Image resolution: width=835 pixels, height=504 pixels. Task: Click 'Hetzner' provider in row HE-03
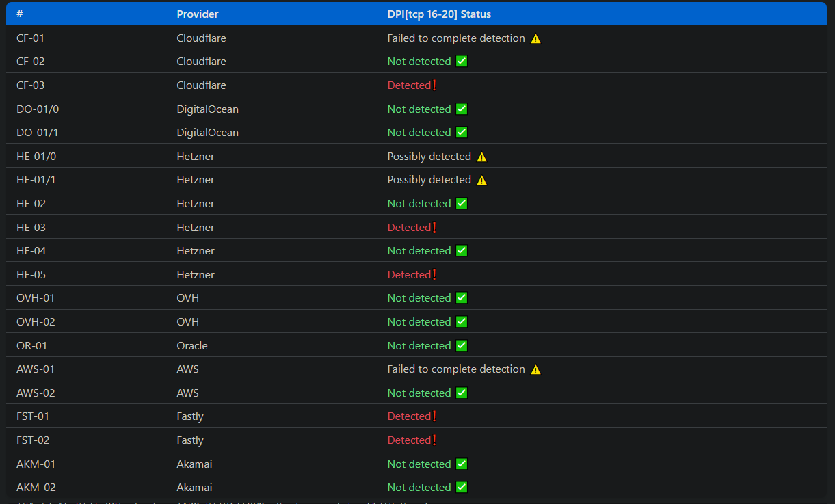[x=196, y=227]
